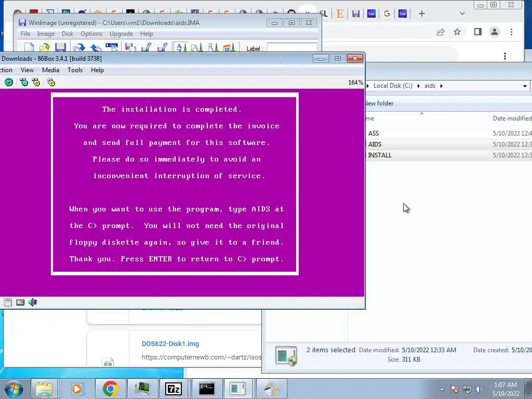
Task: Click the taskbar clock showing 1:07 AM
Action: (x=506, y=389)
